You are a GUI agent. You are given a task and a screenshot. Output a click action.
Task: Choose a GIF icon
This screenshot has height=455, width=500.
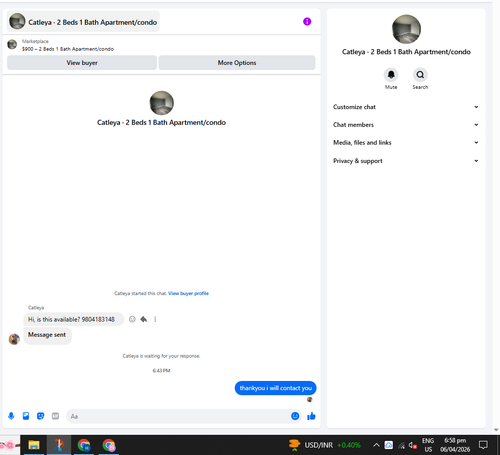(55, 416)
